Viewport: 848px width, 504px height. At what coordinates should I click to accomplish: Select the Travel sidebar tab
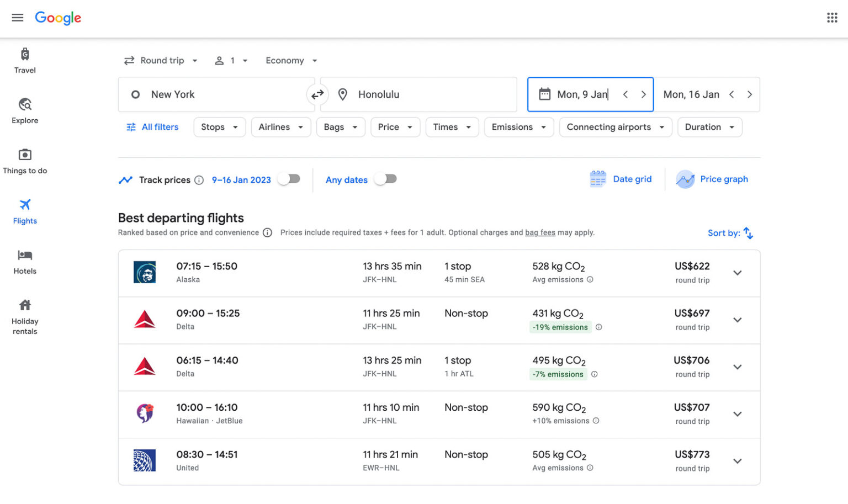25,60
